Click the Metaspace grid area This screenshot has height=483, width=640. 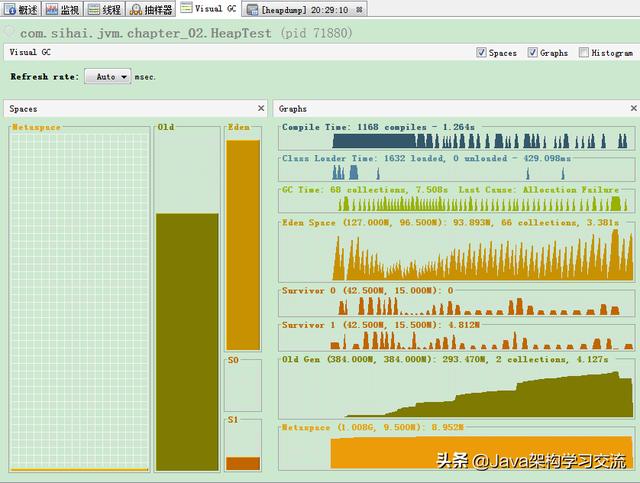pos(79,300)
